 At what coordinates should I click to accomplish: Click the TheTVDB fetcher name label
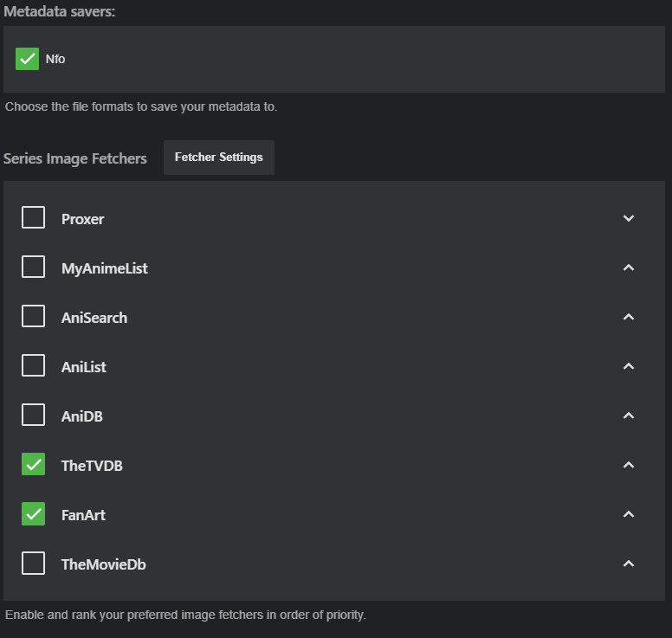[x=92, y=466]
